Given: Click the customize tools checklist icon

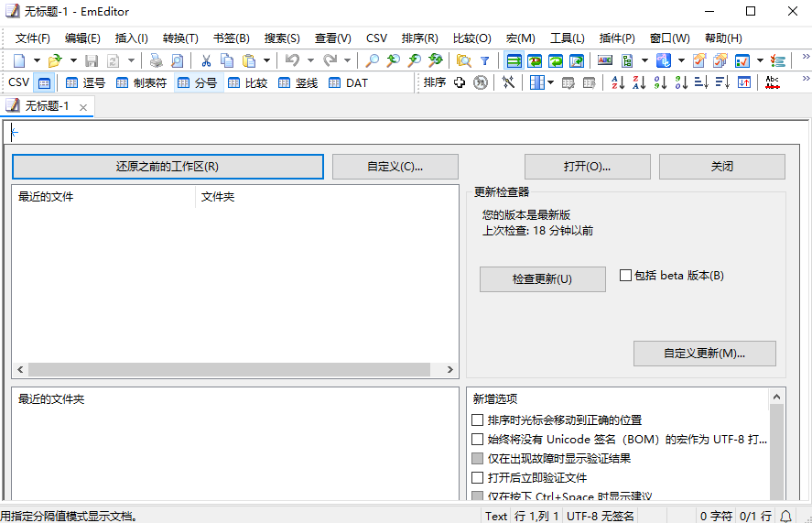Looking at the screenshot, I should (x=777, y=60).
